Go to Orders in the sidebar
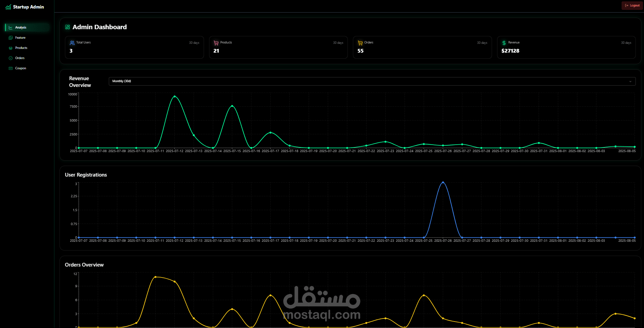The image size is (644, 328). pyautogui.click(x=27, y=58)
